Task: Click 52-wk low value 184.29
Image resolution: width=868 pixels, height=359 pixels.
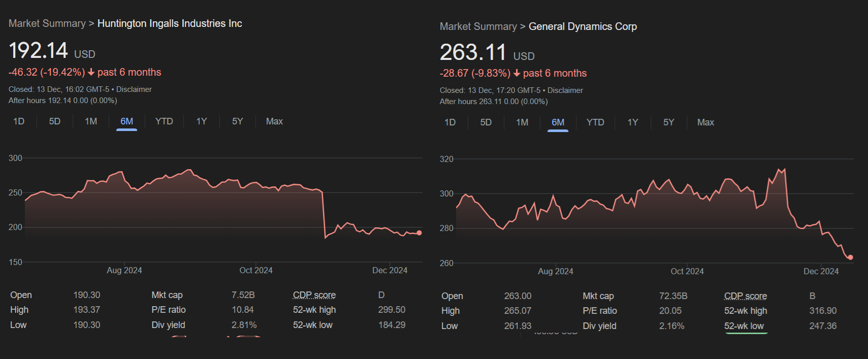Action: [x=392, y=325]
